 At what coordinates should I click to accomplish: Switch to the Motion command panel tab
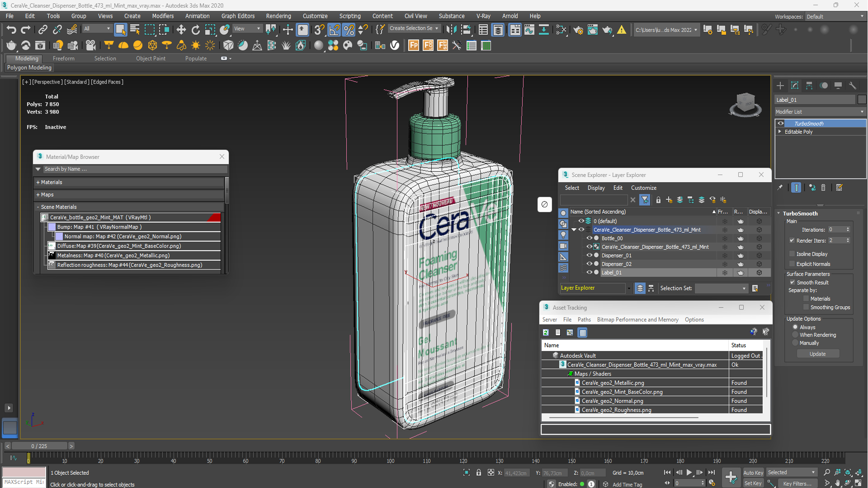pyautogui.click(x=824, y=85)
